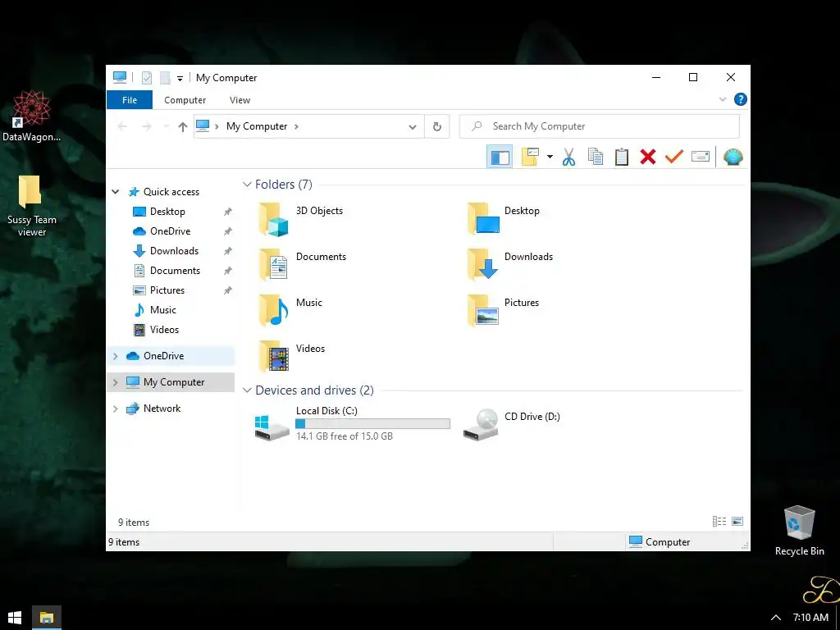Open dropdown arrow beside folder options icon
840x630 pixels.
(550, 157)
